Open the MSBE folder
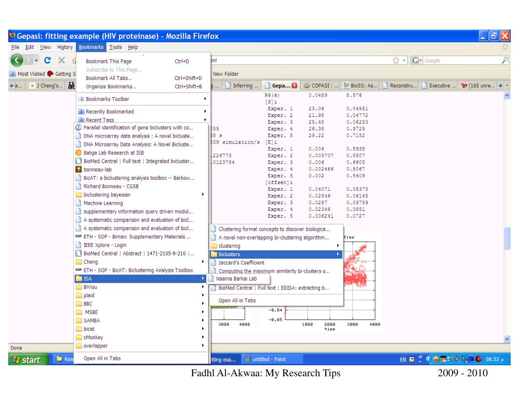532x399 pixels. [141, 312]
